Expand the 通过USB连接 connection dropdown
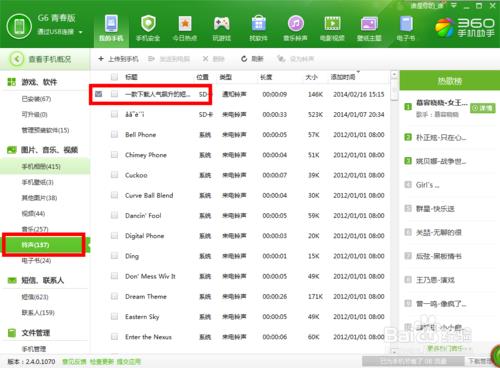500x368 pixels. pos(81,32)
